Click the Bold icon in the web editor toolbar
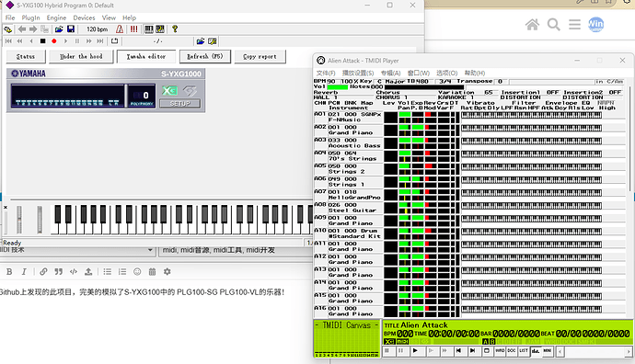Image resolution: width=635 pixels, height=364 pixels. coord(9,272)
